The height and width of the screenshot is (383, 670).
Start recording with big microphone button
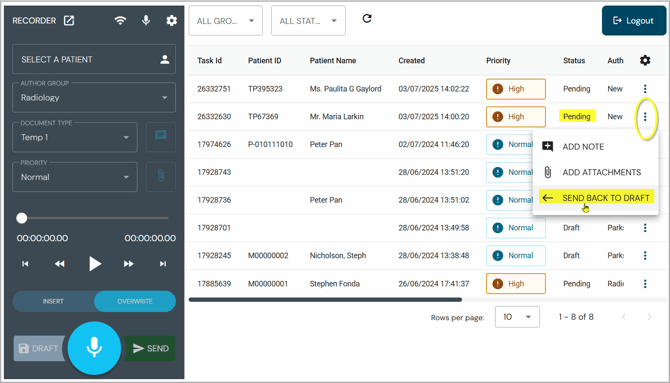point(94,348)
